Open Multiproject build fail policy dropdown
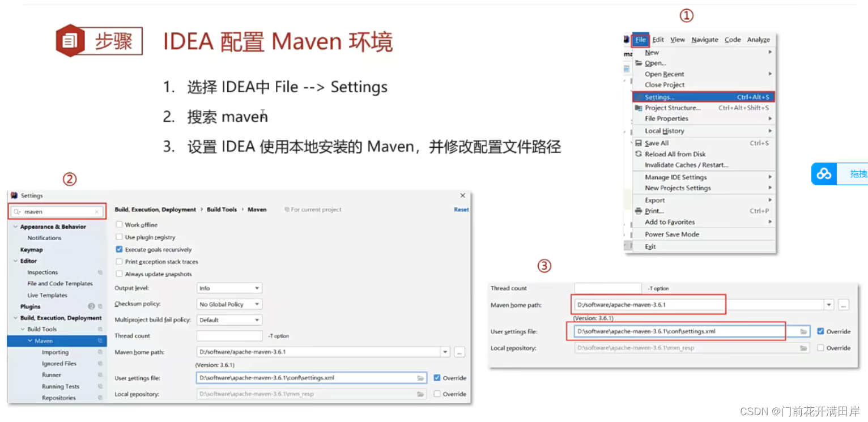The width and height of the screenshot is (868, 422). pyautogui.click(x=229, y=320)
